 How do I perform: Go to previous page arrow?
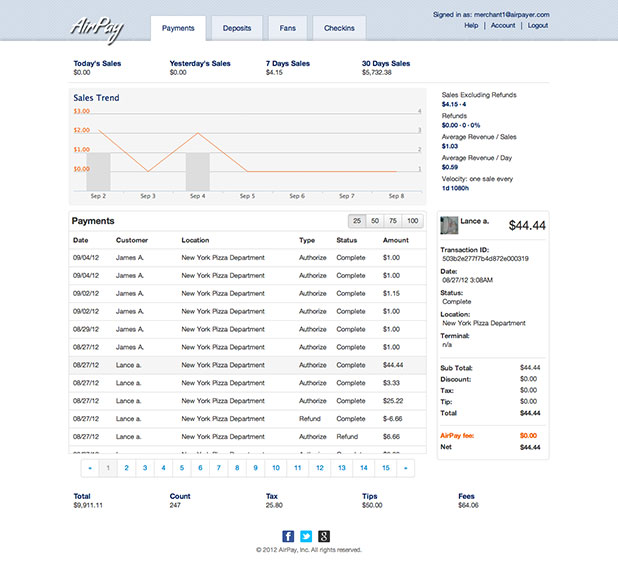tap(90, 468)
